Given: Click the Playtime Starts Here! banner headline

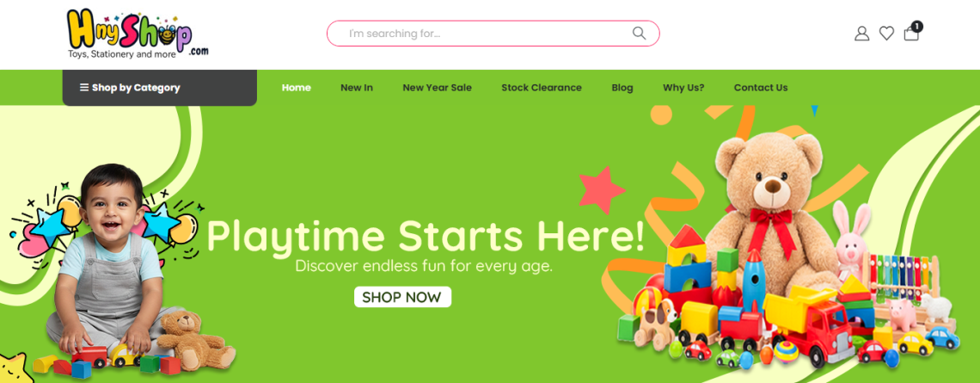Looking at the screenshot, I should click(x=425, y=236).
